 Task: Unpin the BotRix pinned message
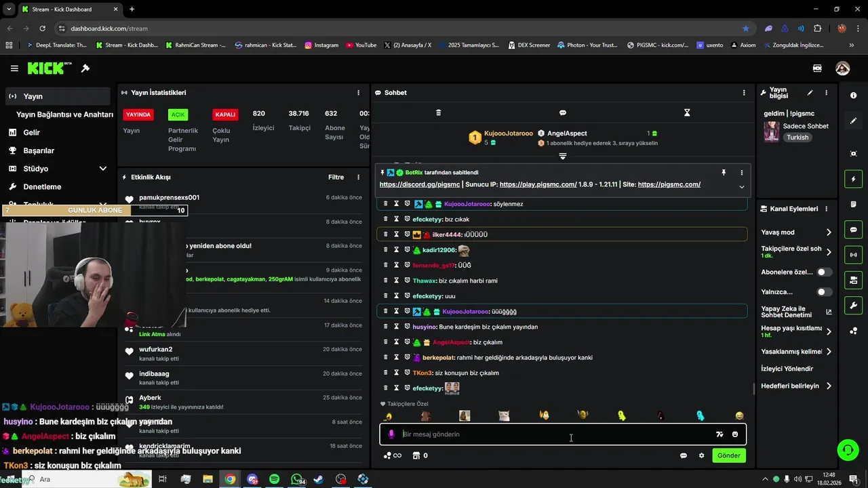point(724,173)
